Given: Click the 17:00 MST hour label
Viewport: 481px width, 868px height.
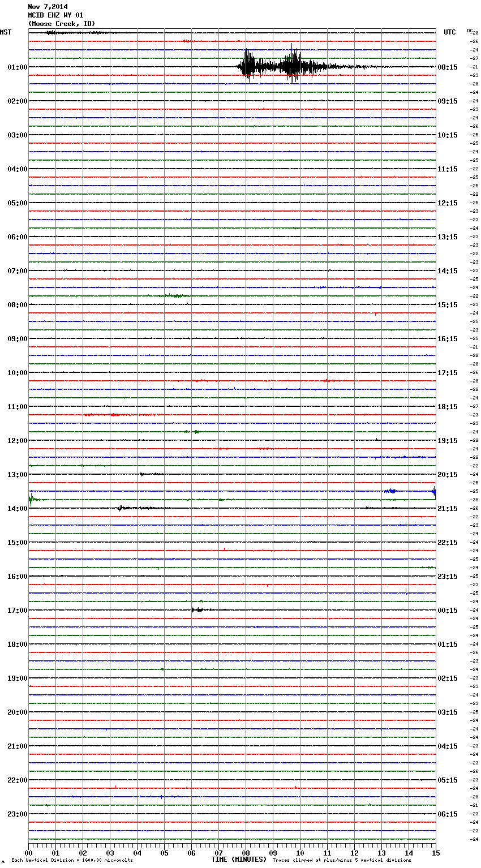Looking at the screenshot, I should point(18,611).
